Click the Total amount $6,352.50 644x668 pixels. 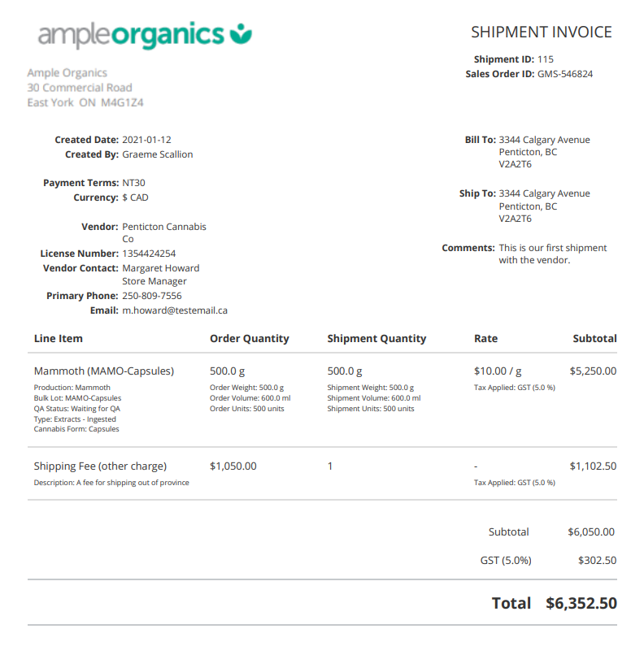pyautogui.click(x=581, y=603)
